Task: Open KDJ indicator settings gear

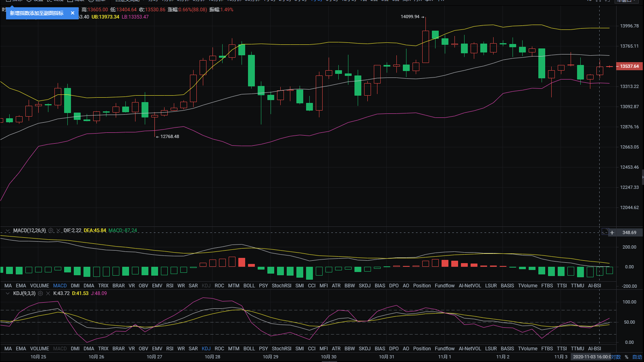Action: 40,293
